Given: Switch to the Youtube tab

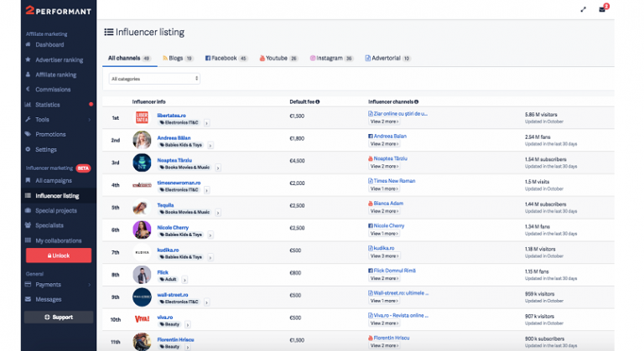Looking at the screenshot, I should 278,59.
